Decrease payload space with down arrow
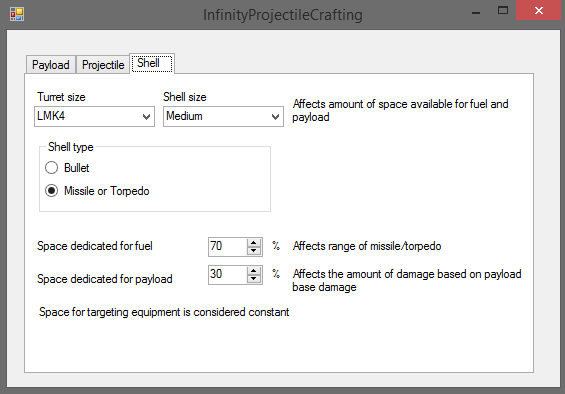The width and height of the screenshot is (565, 394). 254,279
